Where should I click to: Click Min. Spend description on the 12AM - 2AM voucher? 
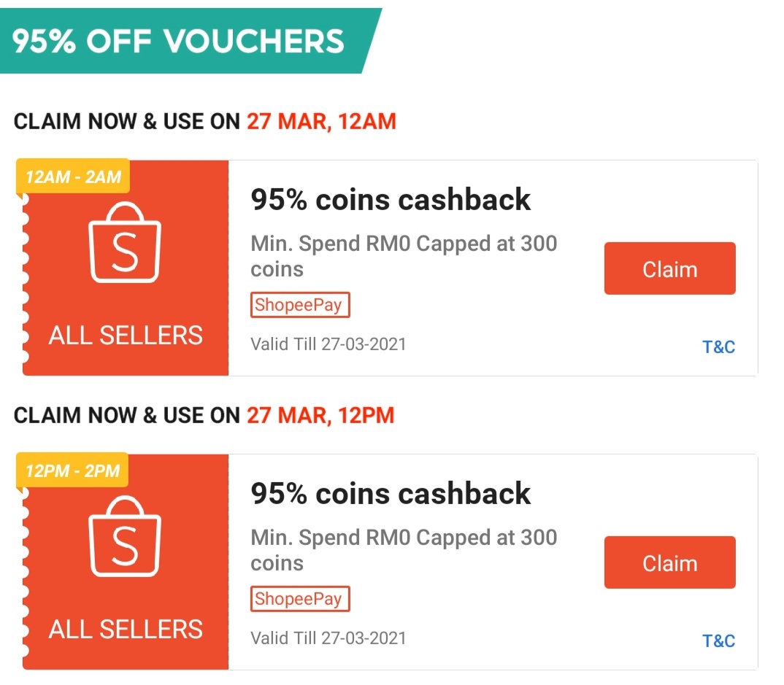[x=404, y=256]
